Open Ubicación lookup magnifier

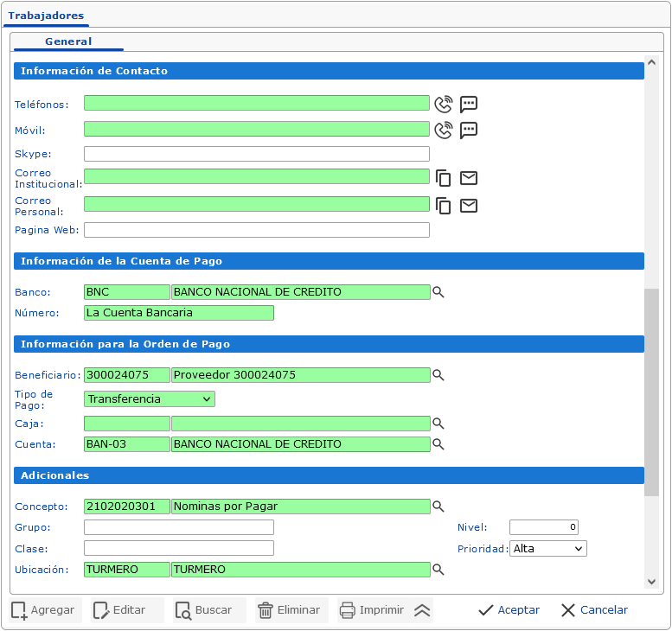point(438,570)
